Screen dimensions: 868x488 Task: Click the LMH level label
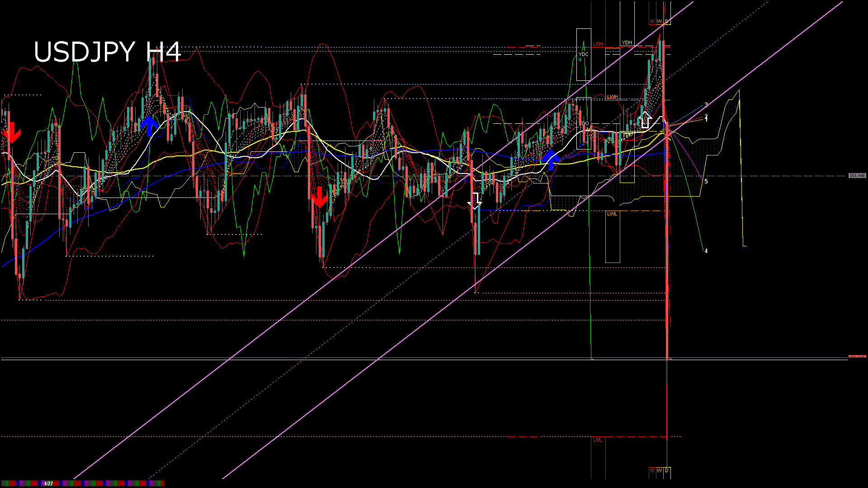pos(598,44)
